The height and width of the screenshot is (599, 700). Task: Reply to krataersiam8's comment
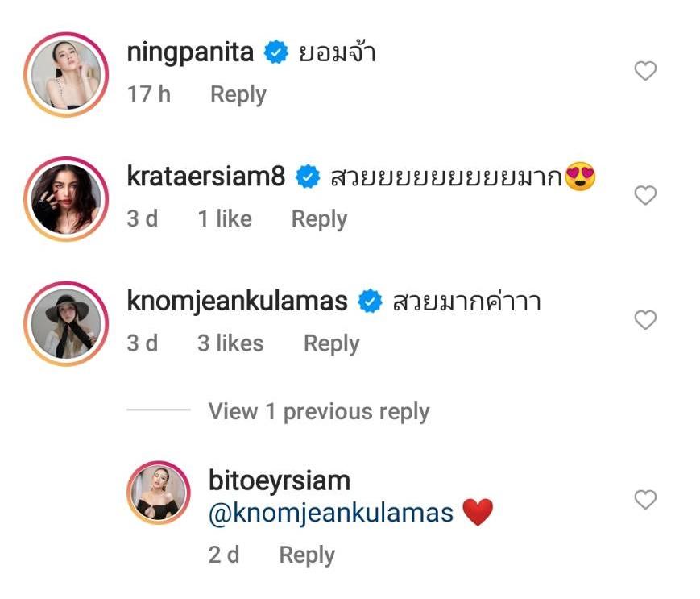319,218
